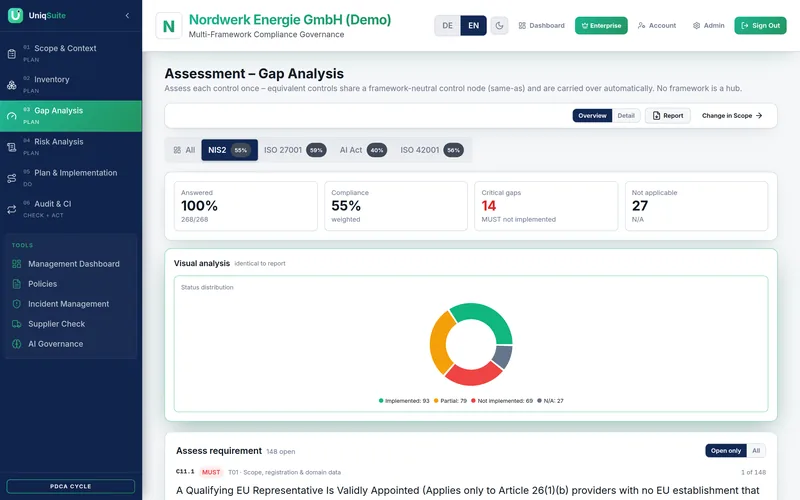Screen dimensions: 800x500
Task: Click the Plan & Implementation icon
Action: pos(12,178)
